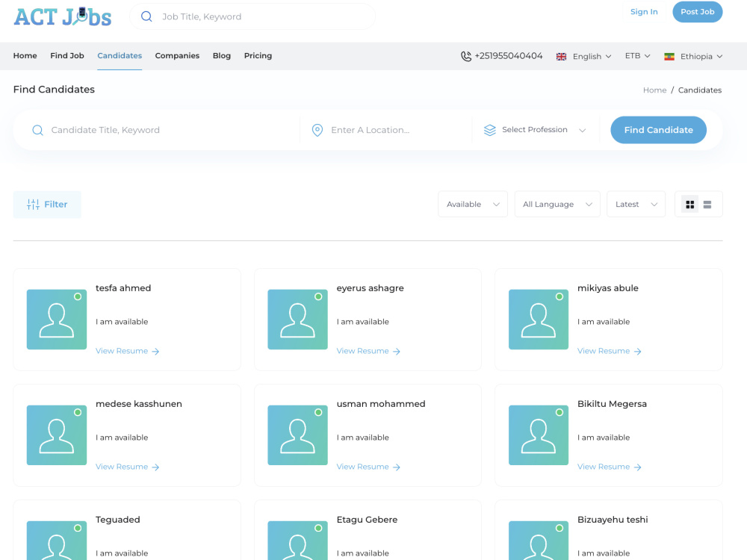Open the English language dropdown

point(584,56)
